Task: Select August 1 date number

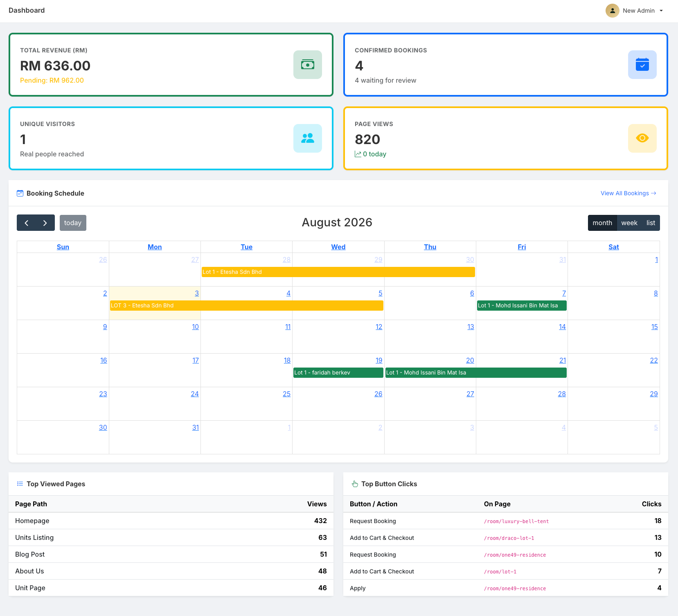Action: (656, 259)
